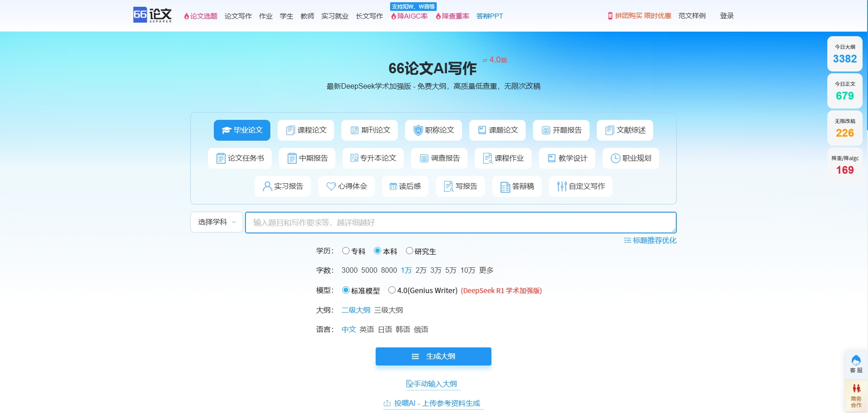The image size is (868, 413).
Task: Open 答辩PPT in top navigation
Action: [490, 16]
